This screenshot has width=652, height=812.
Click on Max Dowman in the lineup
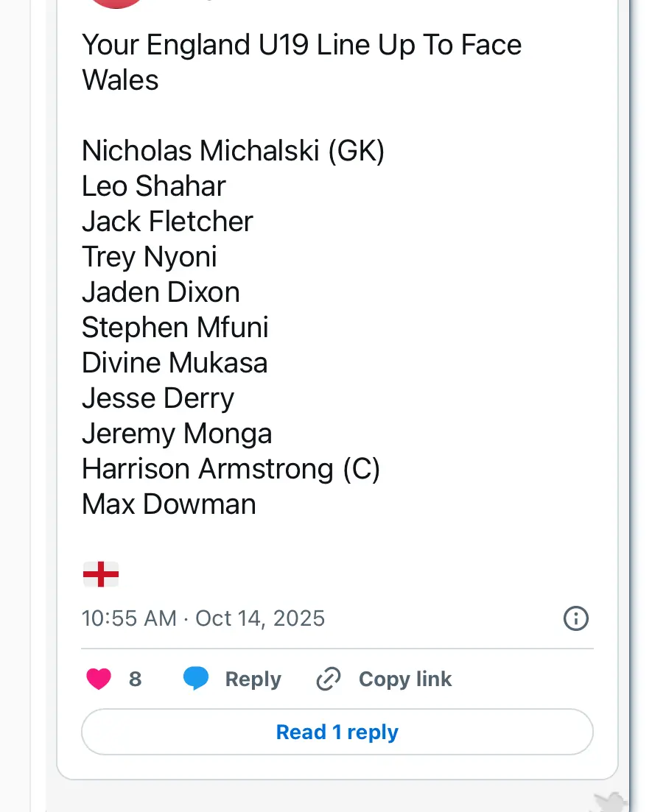coord(169,504)
